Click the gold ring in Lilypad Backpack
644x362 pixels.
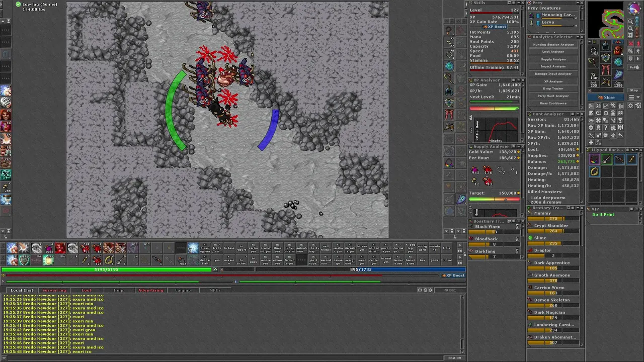coord(595,172)
